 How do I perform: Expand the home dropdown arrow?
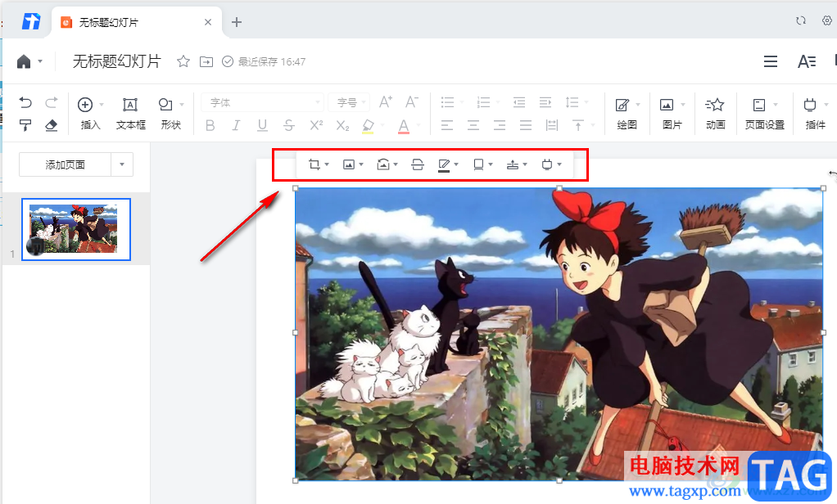tap(40, 62)
